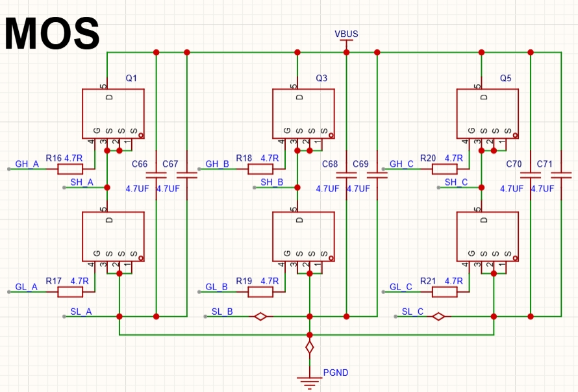Click the net tie diamond above PGND
The width and height of the screenshot is (578, 392).
click(310, 347)
